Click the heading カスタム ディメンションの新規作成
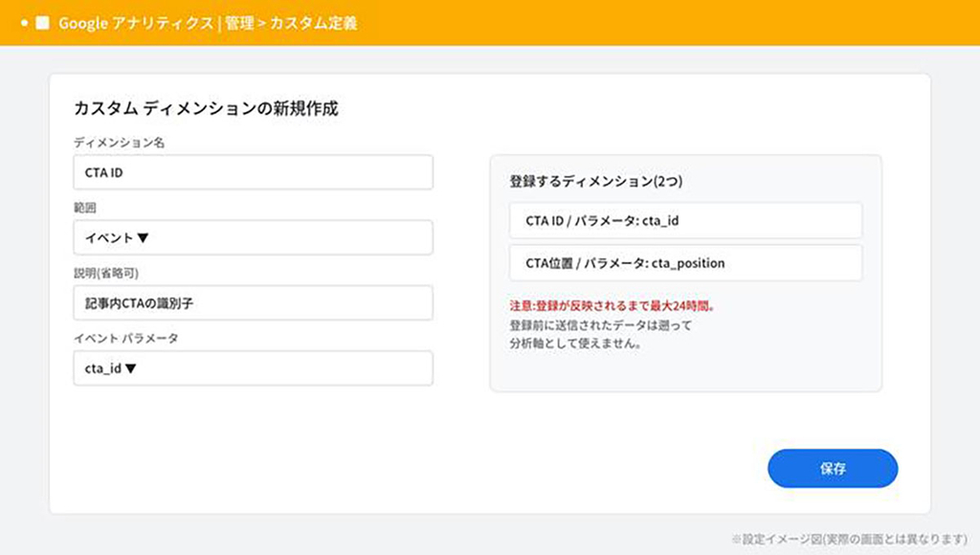980x555 pixels. 207,109
